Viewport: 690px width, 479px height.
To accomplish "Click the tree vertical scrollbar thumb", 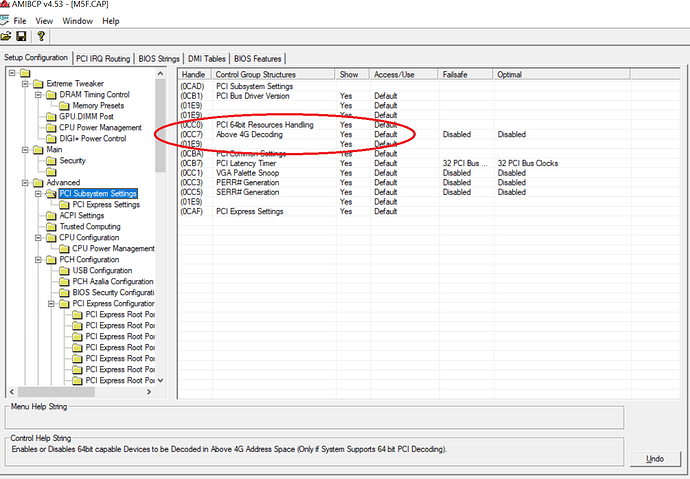I will [160, 126].
